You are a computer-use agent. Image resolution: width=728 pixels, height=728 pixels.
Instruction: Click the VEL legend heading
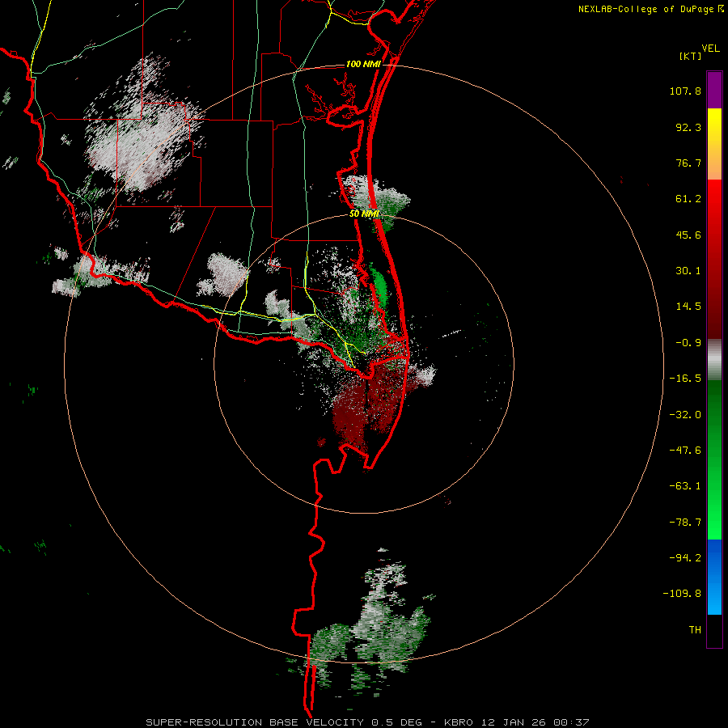710,48
